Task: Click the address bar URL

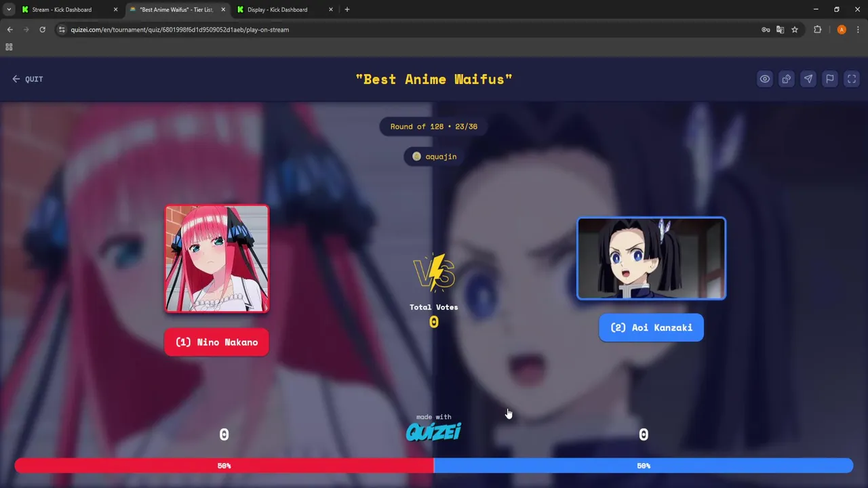Action: pos(180,30)
